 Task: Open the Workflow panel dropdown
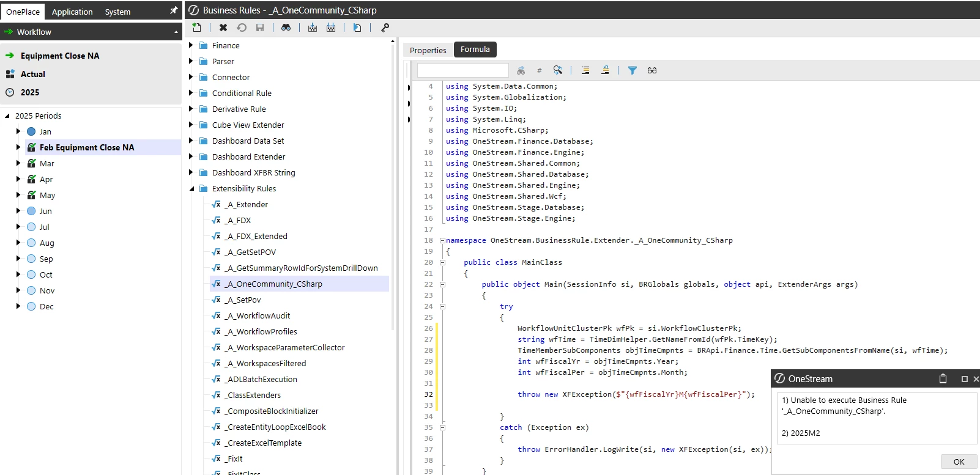coord(176,32)
